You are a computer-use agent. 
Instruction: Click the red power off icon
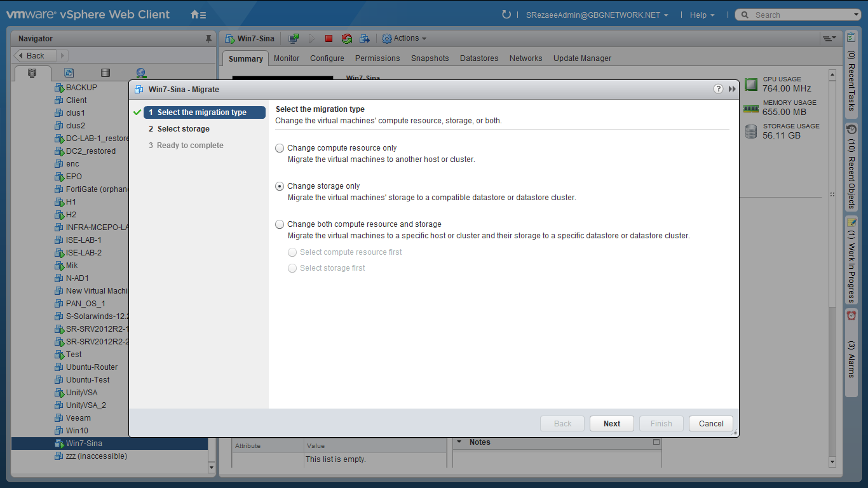click(329, 39)
